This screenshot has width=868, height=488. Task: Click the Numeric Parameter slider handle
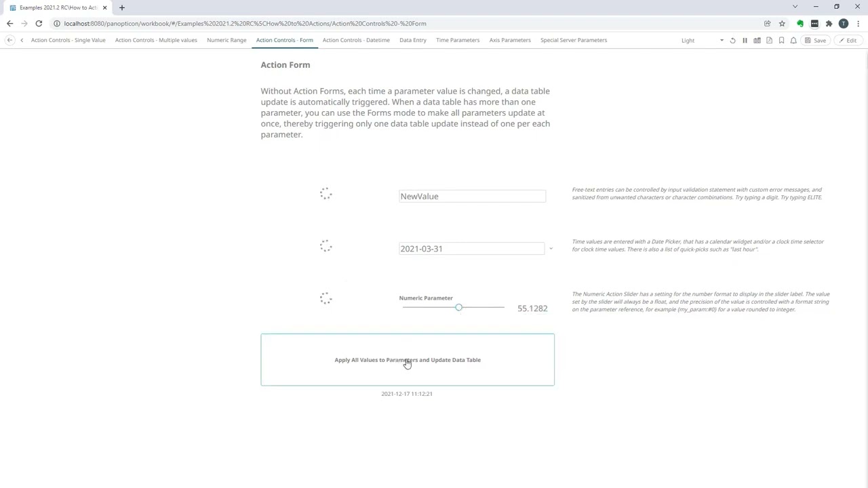tap(459, 308)
